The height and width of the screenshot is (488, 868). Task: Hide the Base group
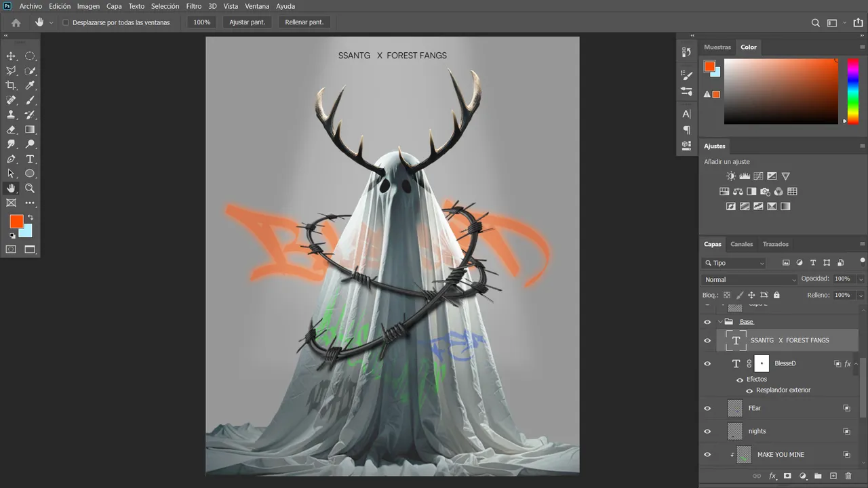point(707,322)
